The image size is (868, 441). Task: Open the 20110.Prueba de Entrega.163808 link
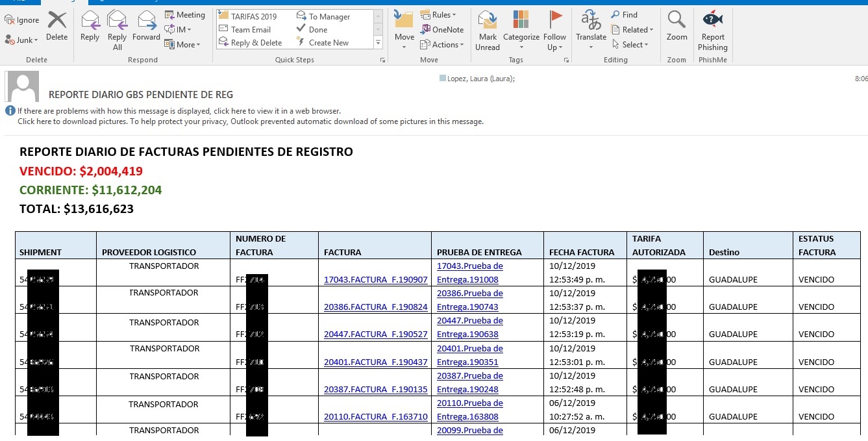pyautogui.click(x=470, y=410)
